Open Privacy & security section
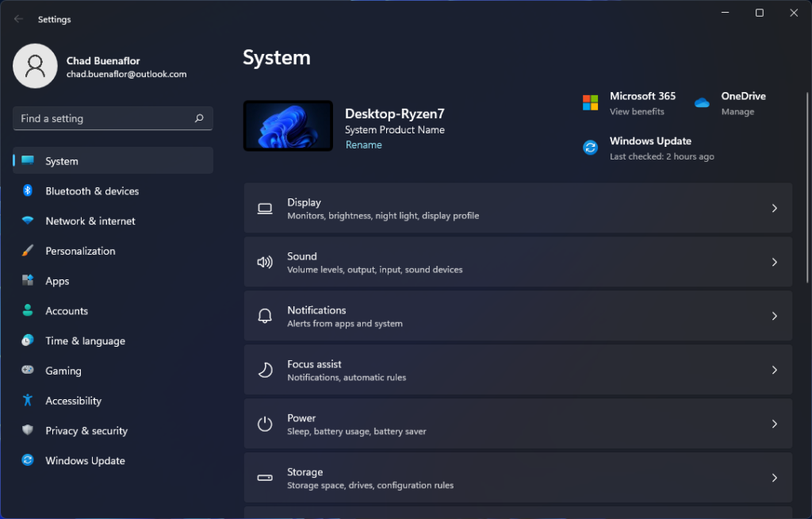Image resolution: width=812 pixels, height=519 pixels. [113, 430]
